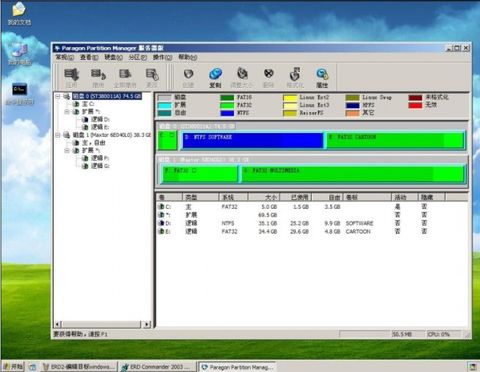Click the 5.0 GB size cell of C: row
Image resolution: width=480 pixels, height=372 pixels.
click(269, 207)
